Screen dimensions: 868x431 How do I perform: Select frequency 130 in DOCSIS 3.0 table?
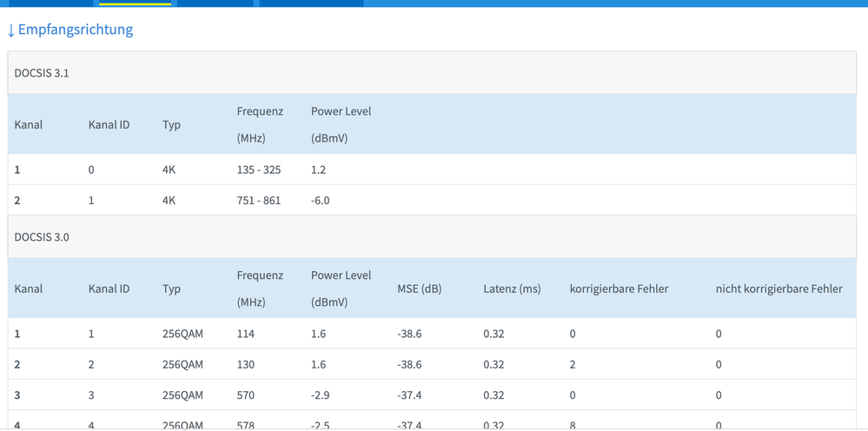click(x=245, y=365)
